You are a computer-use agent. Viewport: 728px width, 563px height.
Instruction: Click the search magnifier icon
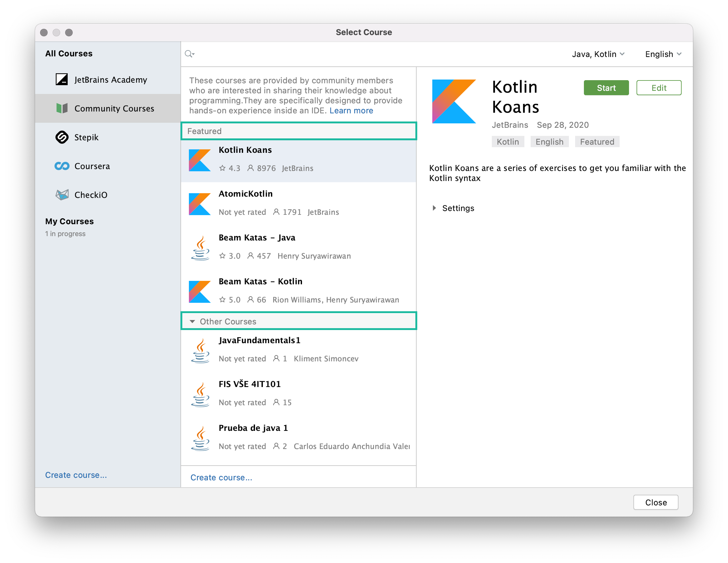point(189,54)
